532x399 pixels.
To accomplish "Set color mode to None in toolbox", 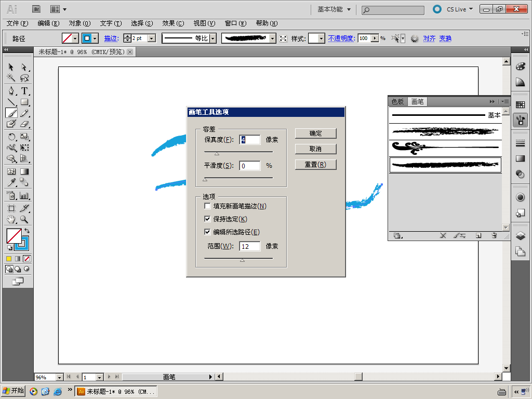I will coord(27,259).
